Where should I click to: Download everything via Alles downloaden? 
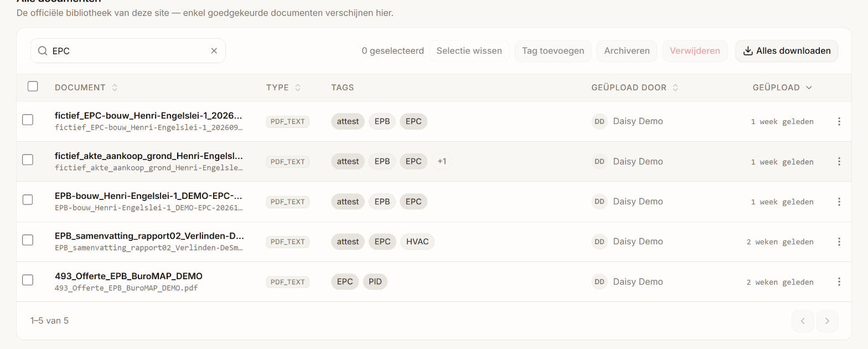787,51
